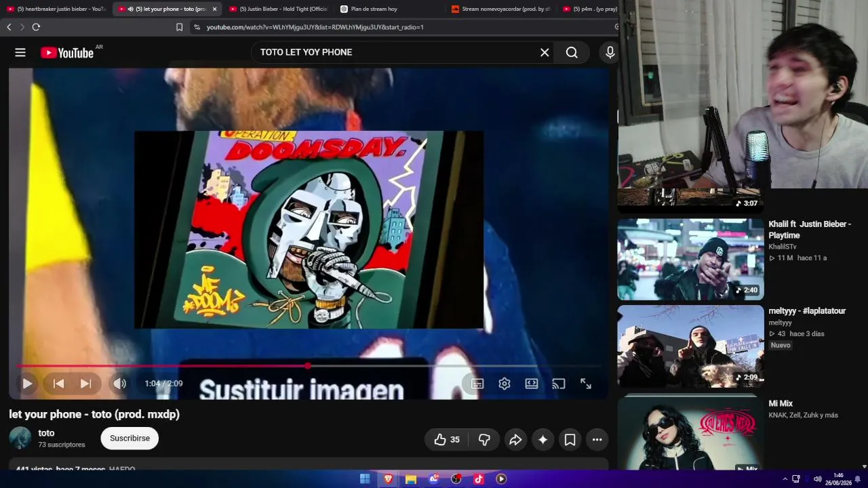This screenshot has height=488, width=868.
Task: Start voice search with the microphone
Action: (610, 52)
